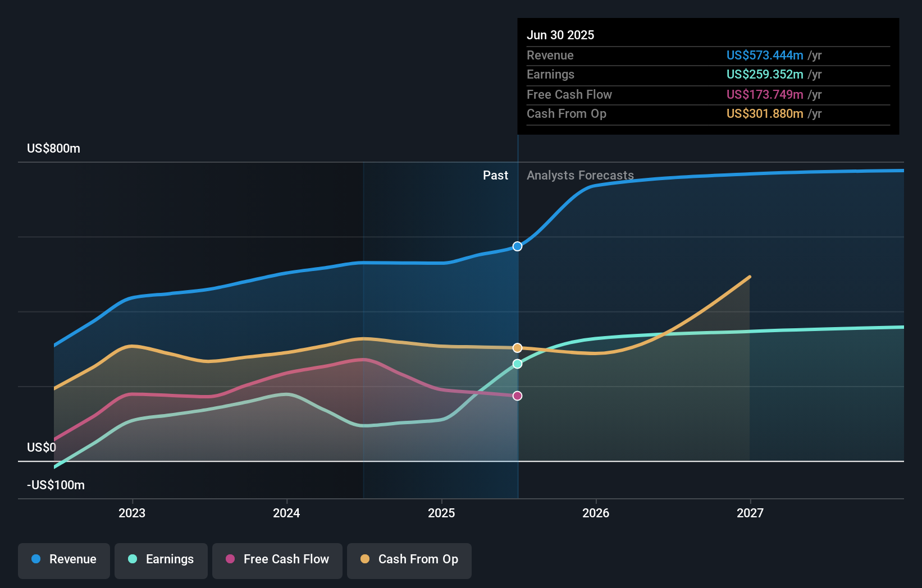Click the Past section label

[495, 176]
